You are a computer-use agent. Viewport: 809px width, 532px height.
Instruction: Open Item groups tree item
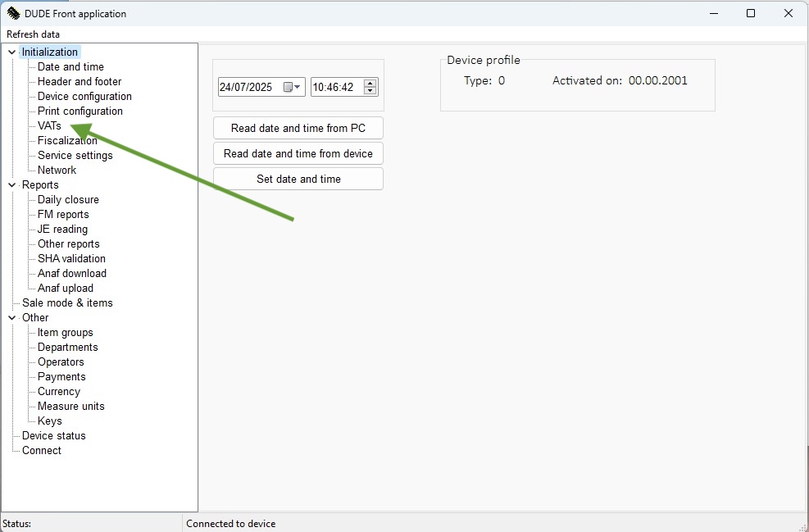pos(65,332)
